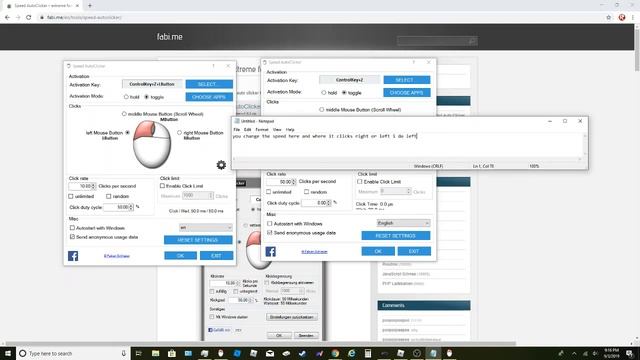Open the Action Center notification icon
Screen dimensions: 640x360
tap(630, 353)
